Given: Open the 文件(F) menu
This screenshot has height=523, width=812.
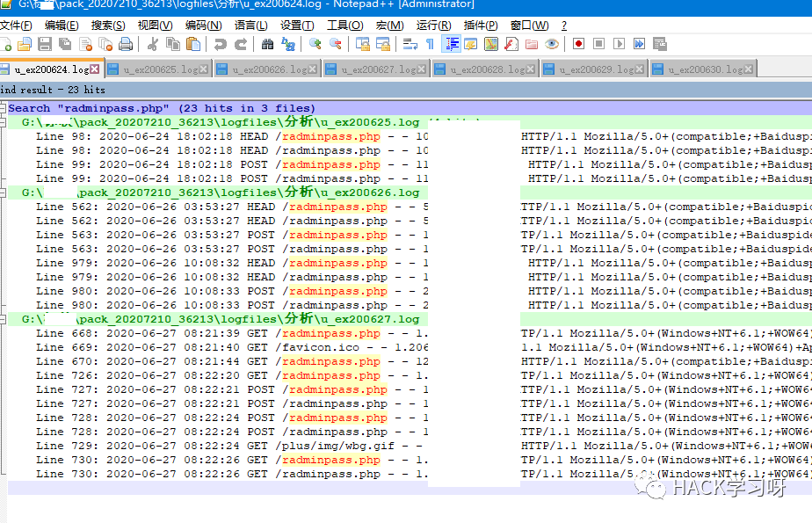Looking at the screenshot, I should [16, 25].
